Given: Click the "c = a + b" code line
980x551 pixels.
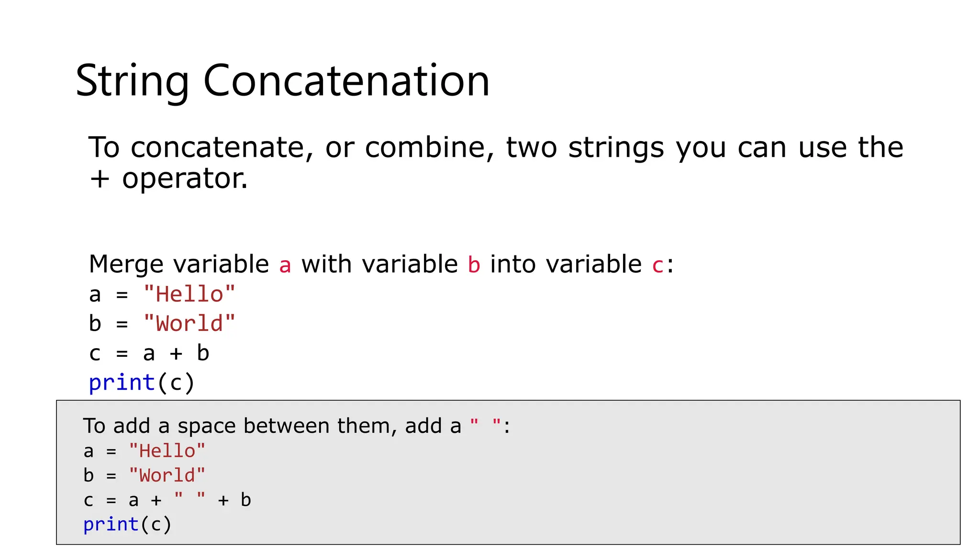Looking at the screenshot, I should [x=149, y=353].
